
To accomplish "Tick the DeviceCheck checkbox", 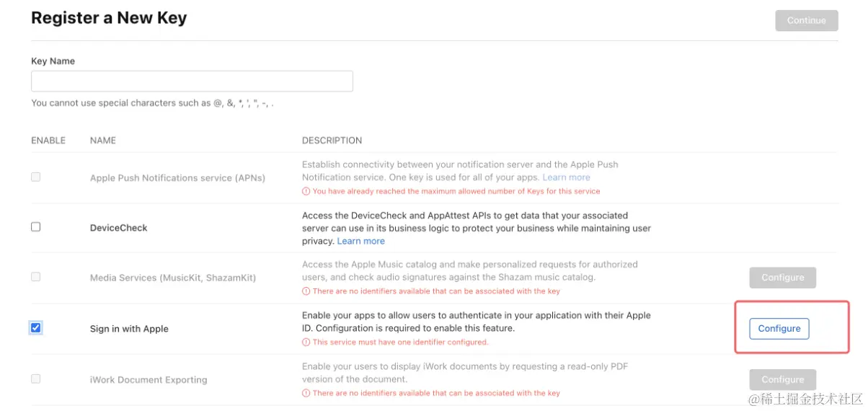I will point(36,227).
